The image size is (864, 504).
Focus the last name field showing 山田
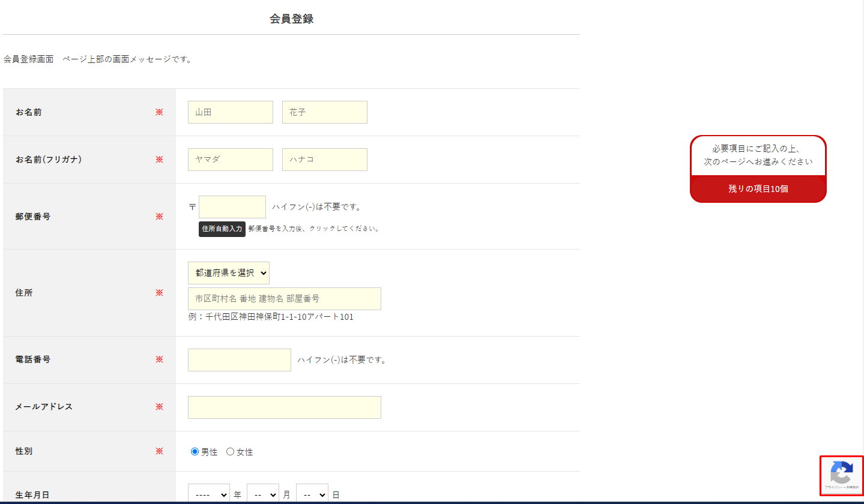(x=230, y=112)
